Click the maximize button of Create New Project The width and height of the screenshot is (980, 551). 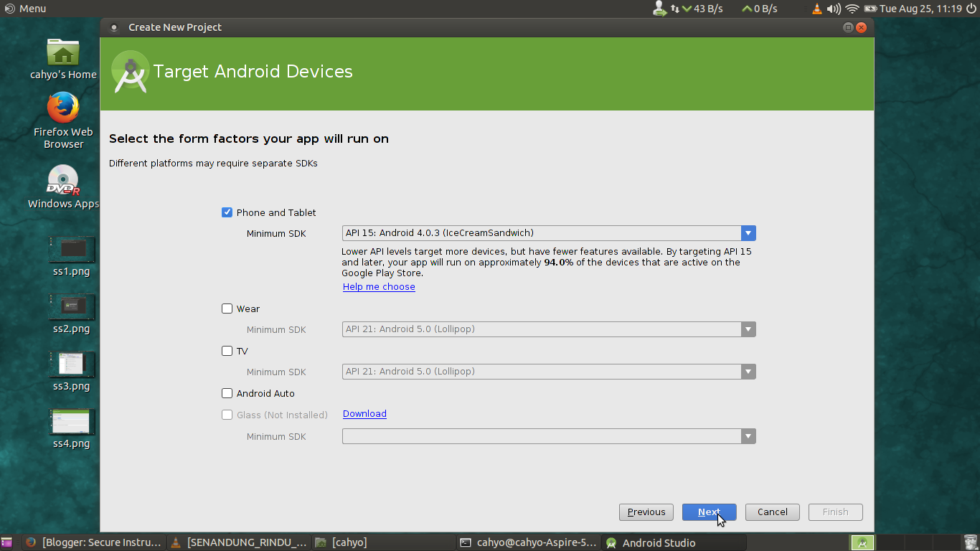tap(848, 27)
